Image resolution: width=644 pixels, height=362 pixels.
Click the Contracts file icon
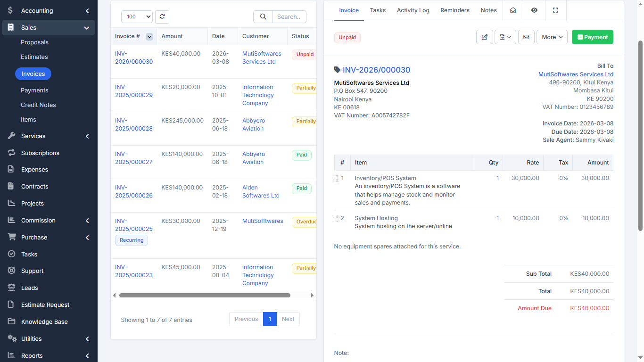(11, 186)
